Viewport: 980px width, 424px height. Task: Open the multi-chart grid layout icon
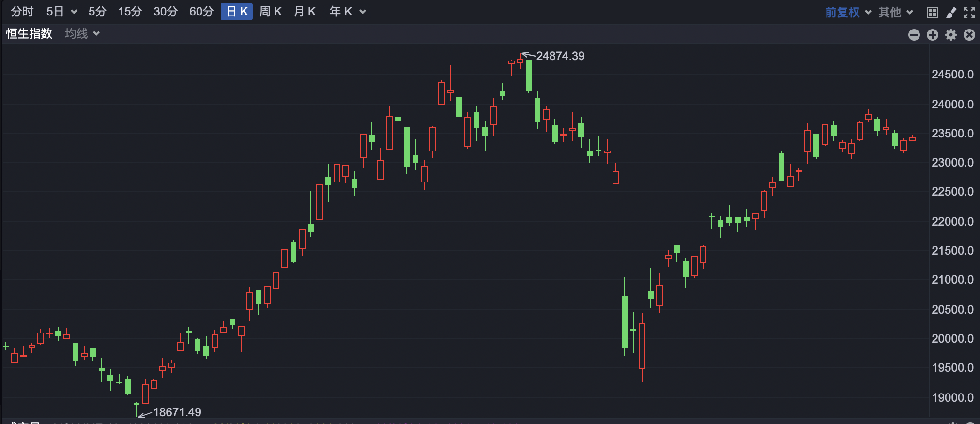(932, 13)
